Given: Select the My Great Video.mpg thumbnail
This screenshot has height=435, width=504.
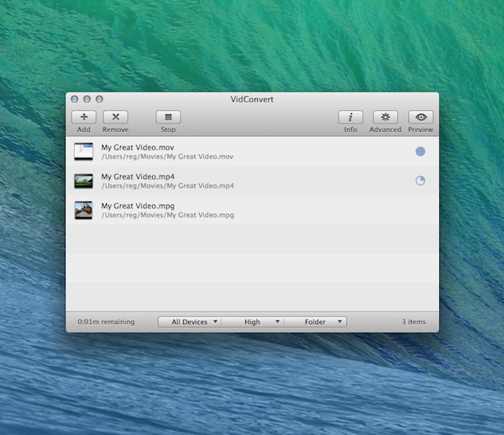Looking at the screenshot, I should 83,210.
